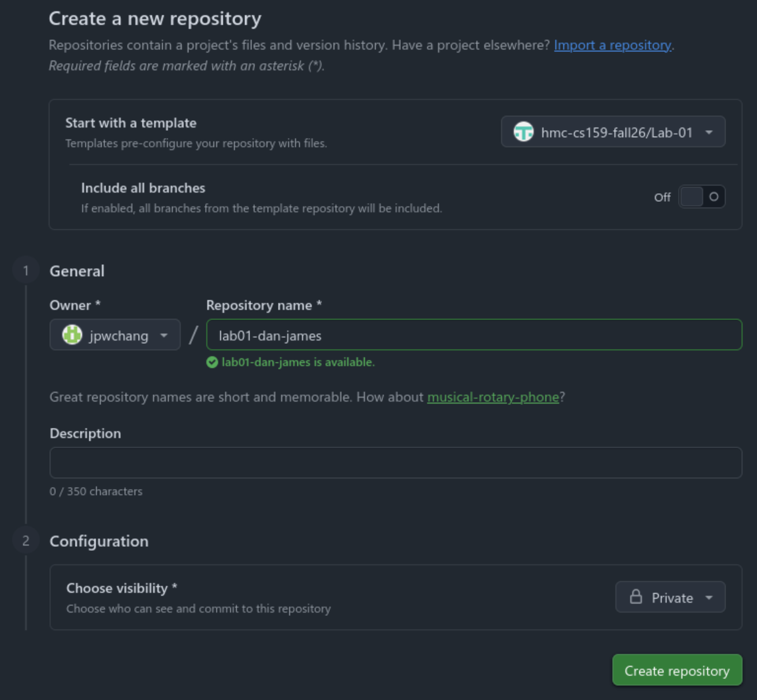Click the '0 / 350 characters' counter
The image size is (757, 700).
96,492
